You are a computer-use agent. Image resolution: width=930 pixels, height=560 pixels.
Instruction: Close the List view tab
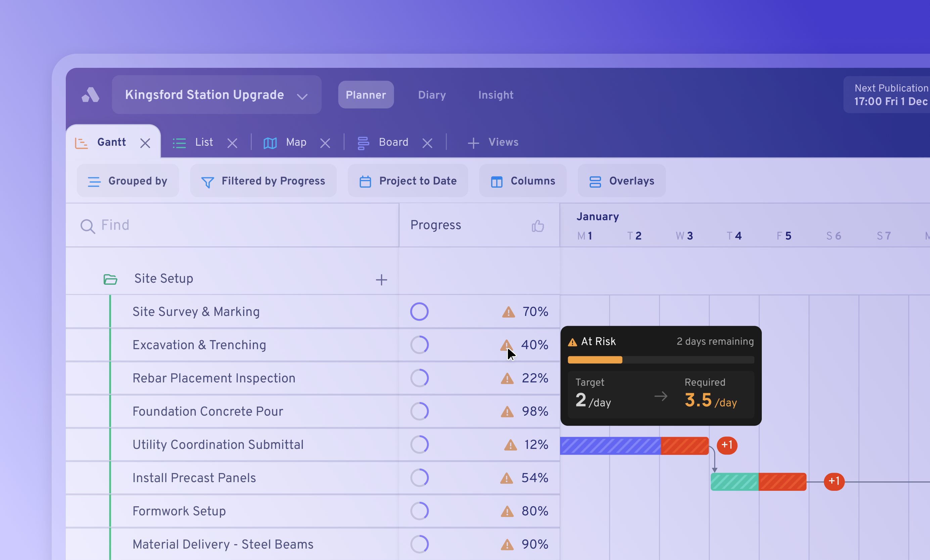[x=232, y=143]
